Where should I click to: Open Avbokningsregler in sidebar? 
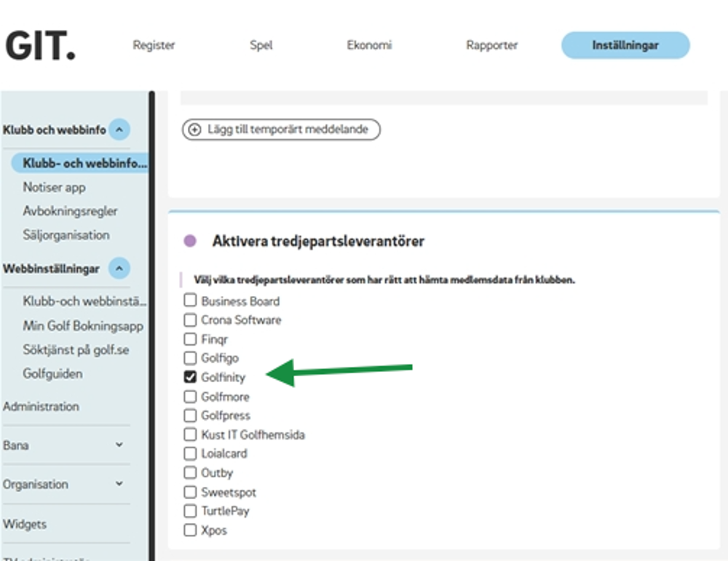[x=70, y=211]
